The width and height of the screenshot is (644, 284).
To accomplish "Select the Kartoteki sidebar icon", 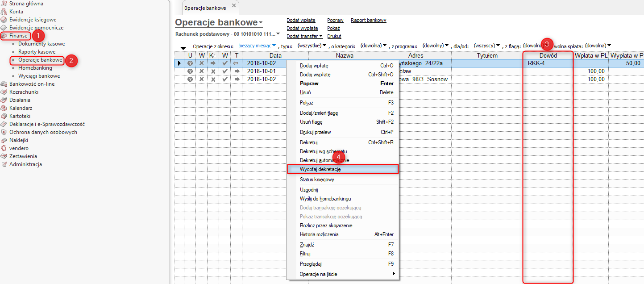I will [x=4, y=116].
